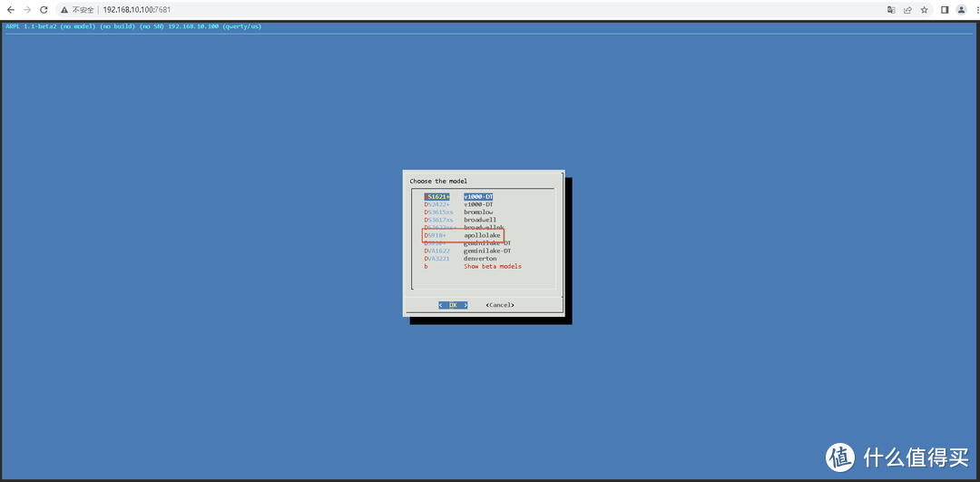The height and width of the screenshot is (482, 980).
Task: Open the browser side panel icon
Action: click(x=945, y=10)
